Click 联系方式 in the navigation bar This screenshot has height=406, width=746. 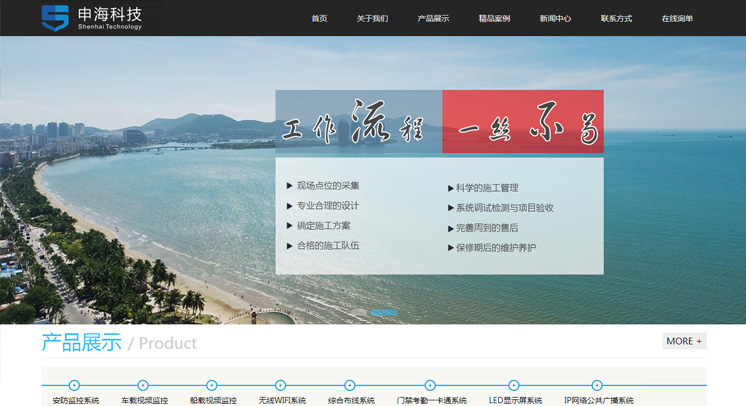point(616,19)
